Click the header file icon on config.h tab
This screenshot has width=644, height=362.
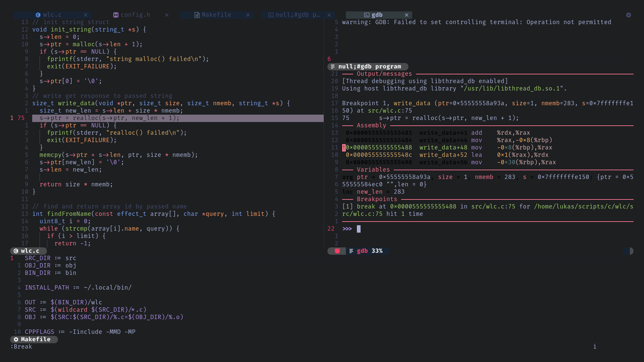click(116, 15)
